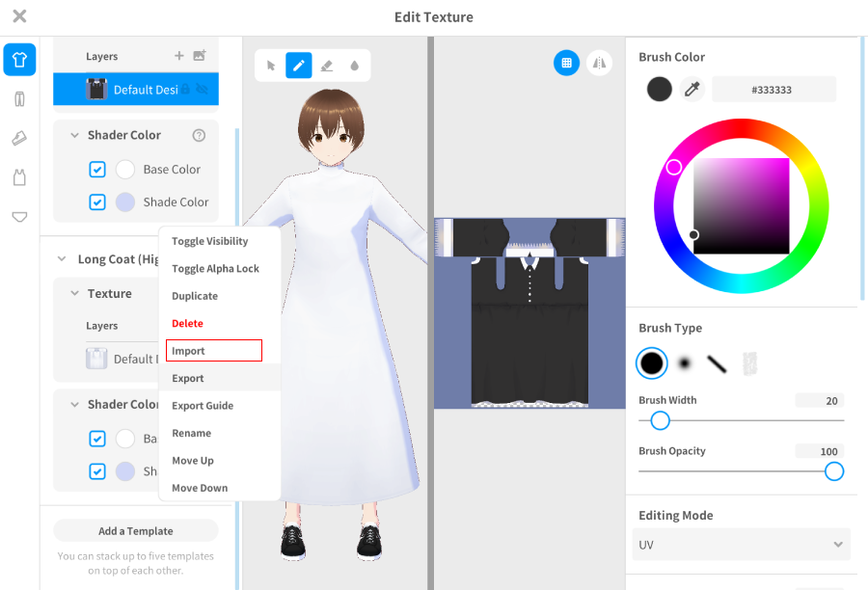Select the pointer selection tool
The height and width of the screenshot is (590, 868).
271,66
